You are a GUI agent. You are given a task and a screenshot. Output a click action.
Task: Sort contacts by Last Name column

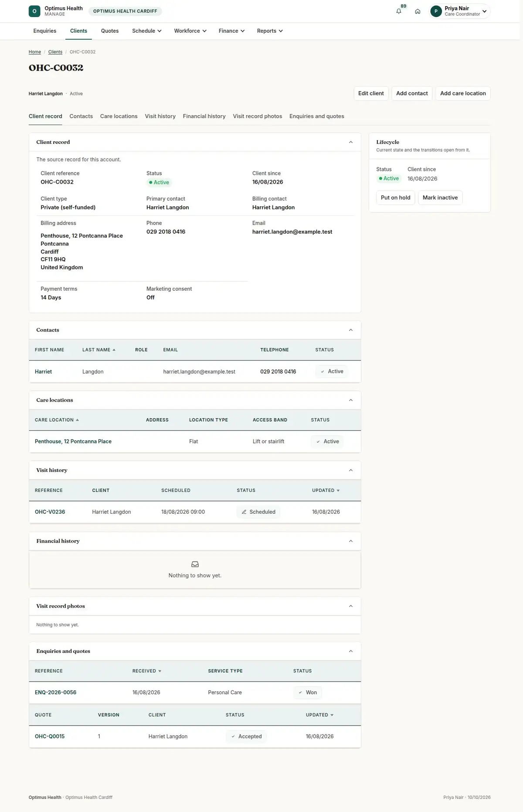[99, 350]
